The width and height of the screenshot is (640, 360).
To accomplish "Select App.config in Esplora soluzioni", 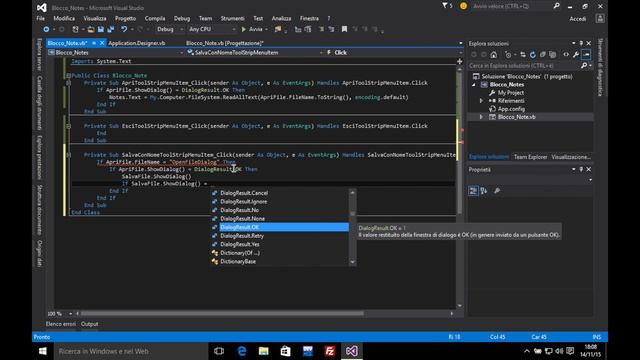I will (x=511, y=109).
